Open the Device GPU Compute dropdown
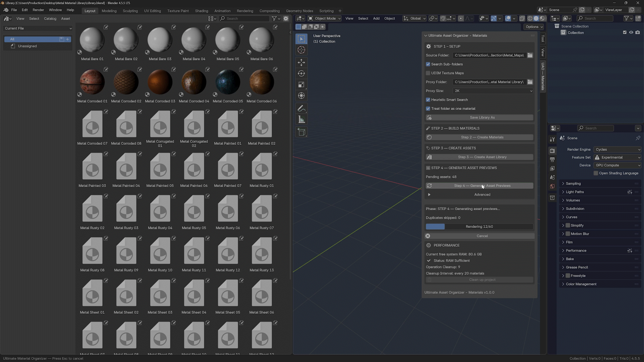 (617, 165)
